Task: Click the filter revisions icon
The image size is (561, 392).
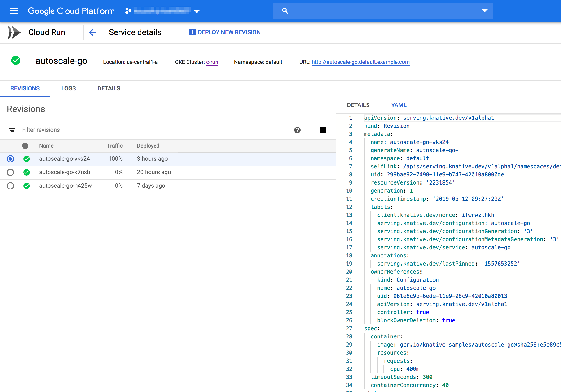Action: (12, 130)
